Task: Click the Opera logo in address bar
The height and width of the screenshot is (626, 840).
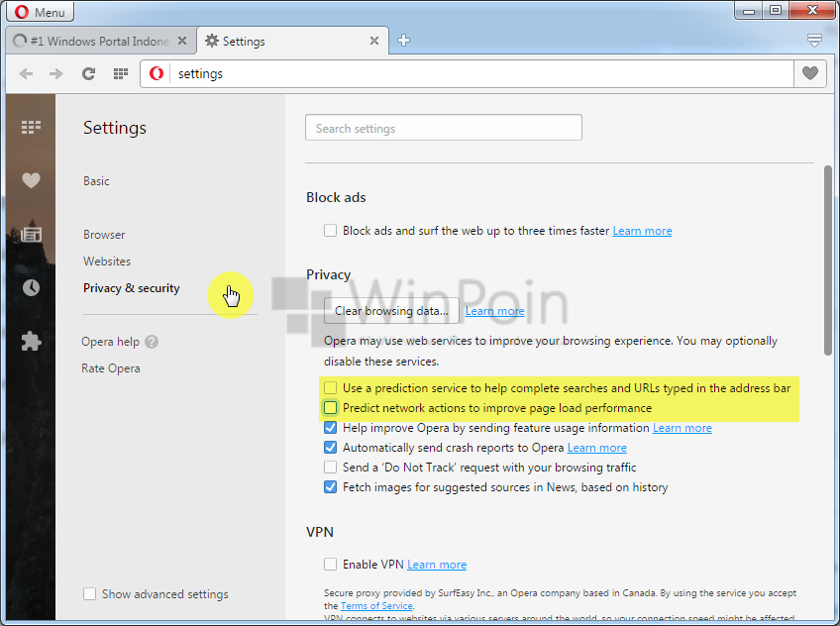Action: [157, 73]
